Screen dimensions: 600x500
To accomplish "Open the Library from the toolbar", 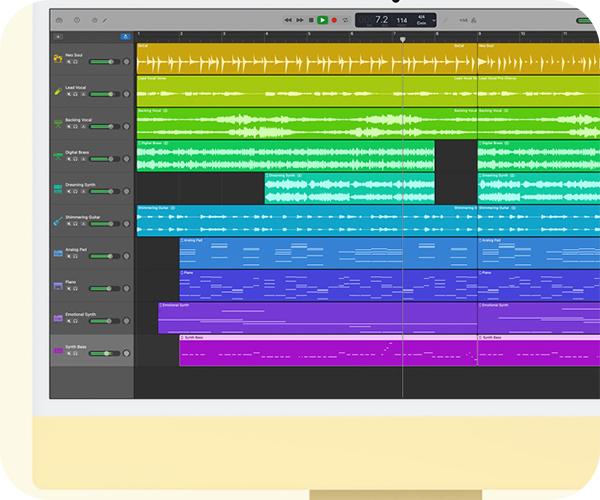I will [x=60, y=19].
